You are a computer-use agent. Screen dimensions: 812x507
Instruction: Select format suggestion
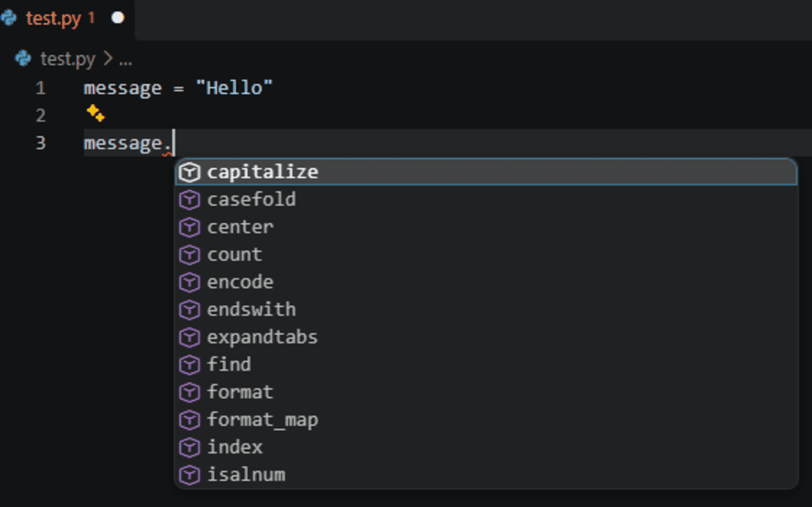point(486,392)
